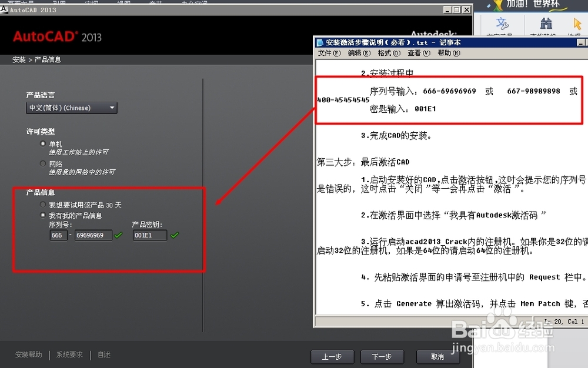Image resolution: width=588 pixels, height=368 pixels.
Task: Click the green checkmark next to 产品密钥 field
Action: (175, 235)
